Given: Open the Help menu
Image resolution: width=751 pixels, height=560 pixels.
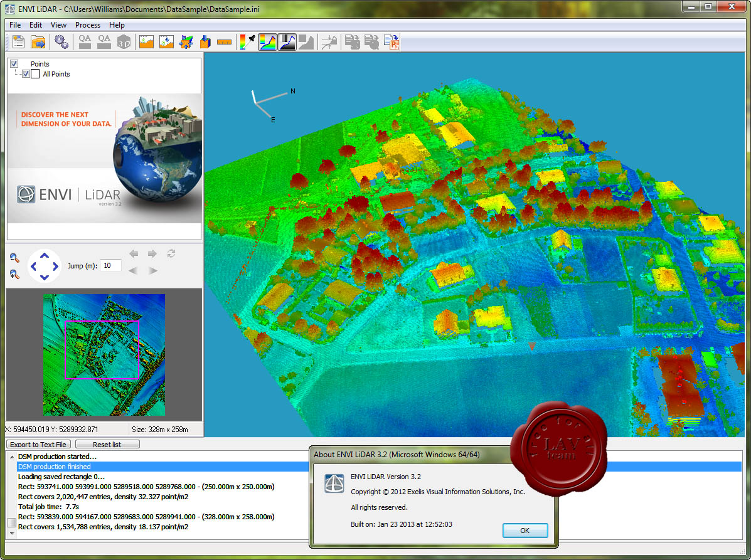Looking at the screenshot, I should pos(117,25).
